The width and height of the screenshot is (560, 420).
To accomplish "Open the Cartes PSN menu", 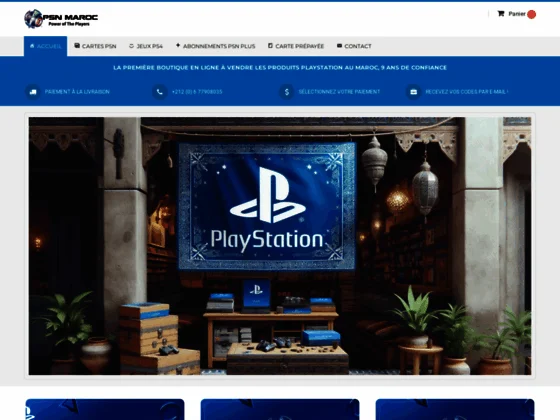I will (95, 46).
